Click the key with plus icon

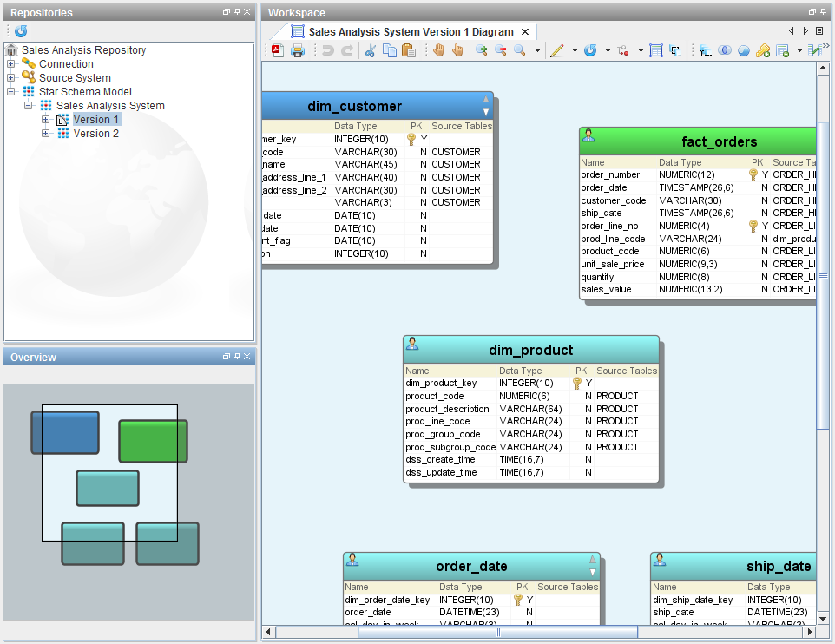point(762,50)
